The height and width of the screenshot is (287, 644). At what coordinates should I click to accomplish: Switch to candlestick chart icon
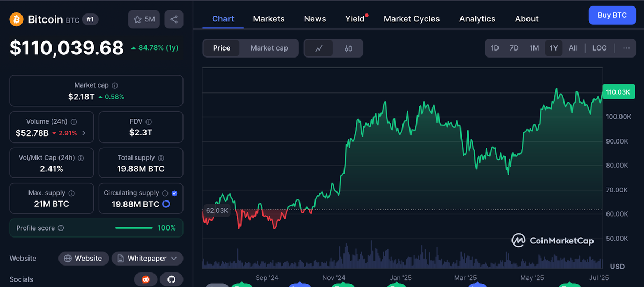(x=348, y=48)
